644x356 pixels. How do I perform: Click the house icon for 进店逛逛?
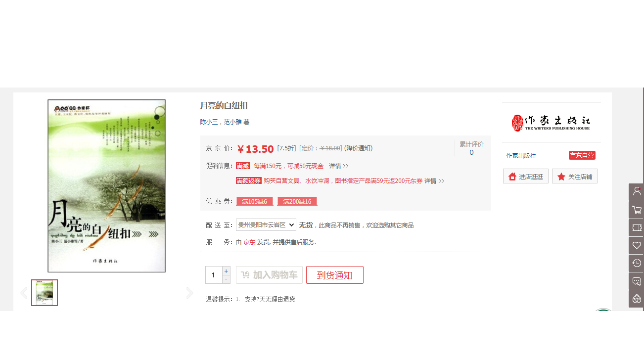(512, 177)
